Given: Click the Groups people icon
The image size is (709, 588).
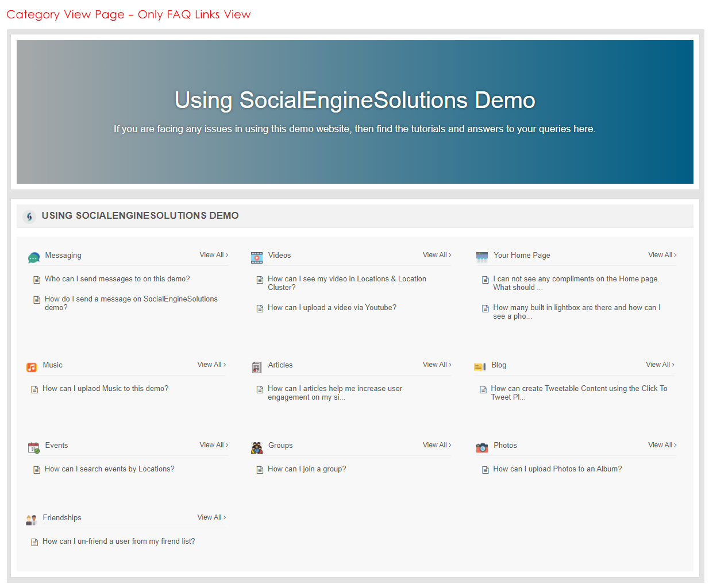Looking at the screenshot, I should point(257,448).
